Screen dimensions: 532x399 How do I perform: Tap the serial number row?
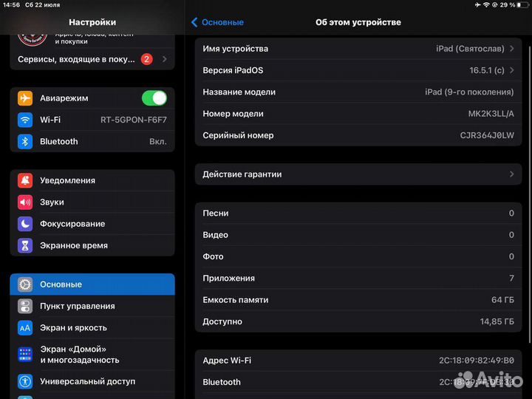tap(358, 135)
